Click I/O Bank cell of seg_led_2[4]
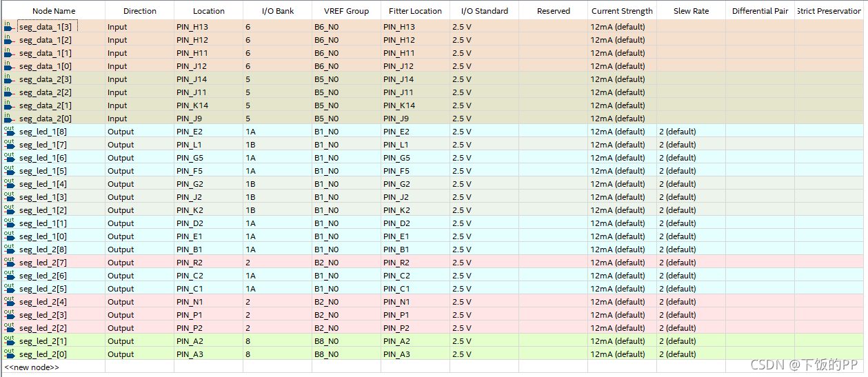Viewport: 868px width, 377px height. click(277, 301)
